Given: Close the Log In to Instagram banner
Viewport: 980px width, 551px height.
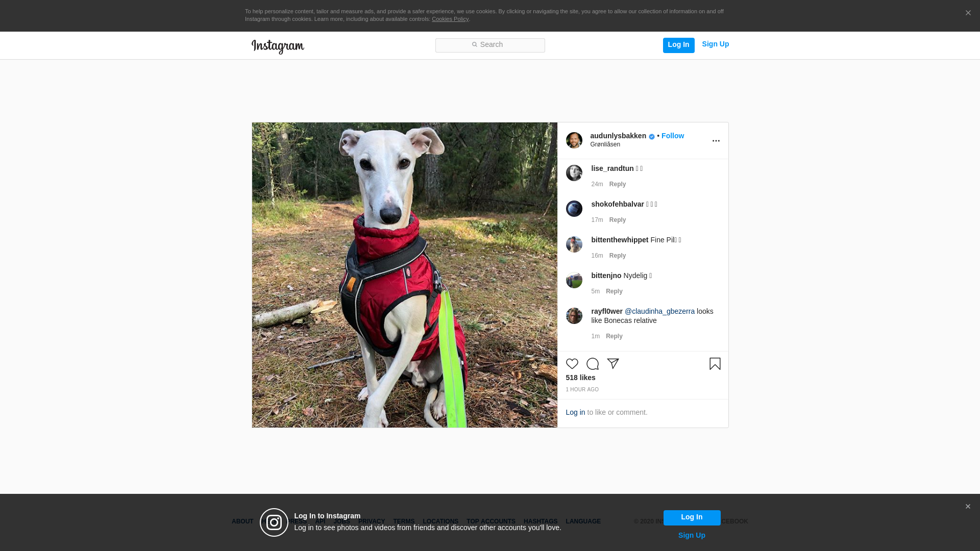Looking at the screenshot, I should (968, 507).
